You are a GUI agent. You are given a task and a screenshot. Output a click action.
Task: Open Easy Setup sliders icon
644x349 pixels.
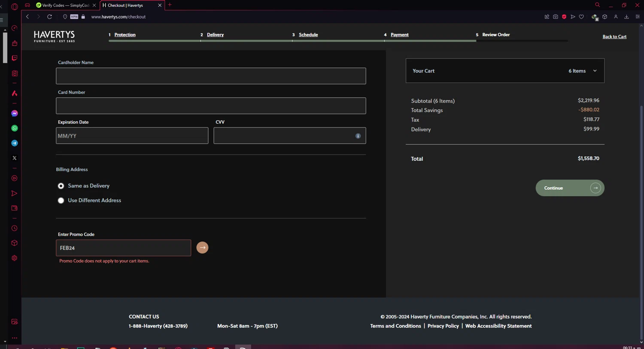point(638,17)
